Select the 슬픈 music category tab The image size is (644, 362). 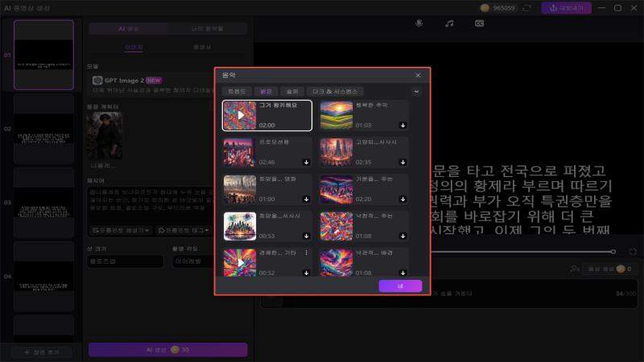coord(292,92)
